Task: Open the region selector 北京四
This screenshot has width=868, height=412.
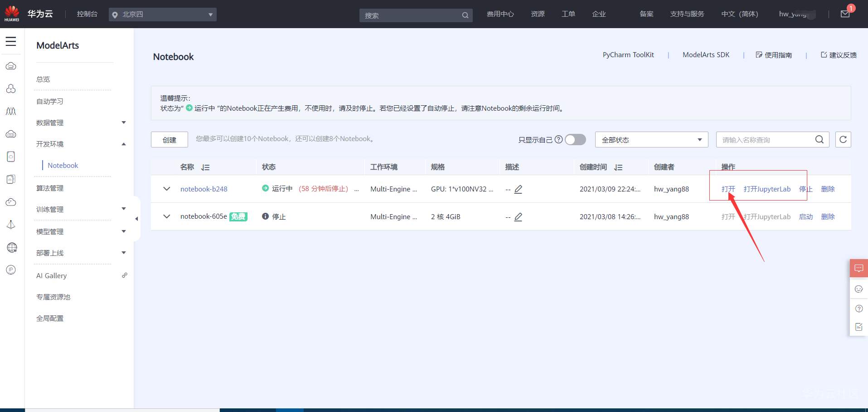Action: 163,15
